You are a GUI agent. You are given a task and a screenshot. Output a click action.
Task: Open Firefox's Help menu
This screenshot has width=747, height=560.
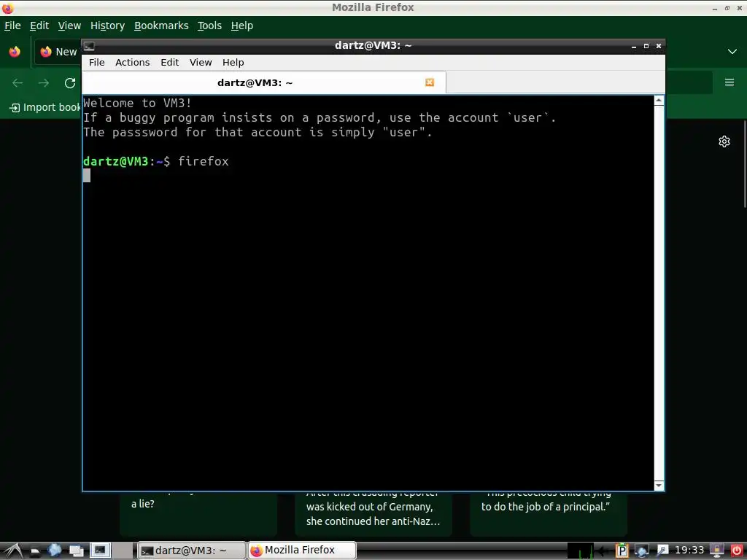click(x=242, y=26)
